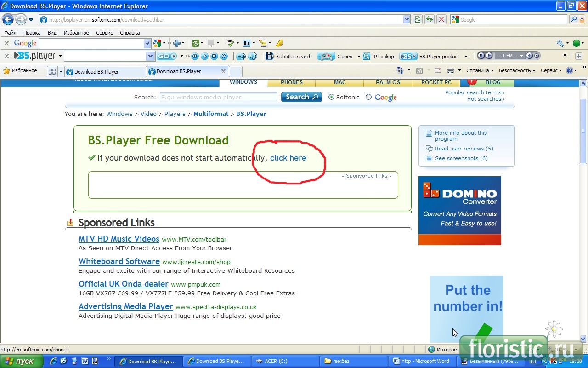Switch to the first Download BS.Player tab
This screenshot has height=368, width=588.
click(x=105, y=71)
